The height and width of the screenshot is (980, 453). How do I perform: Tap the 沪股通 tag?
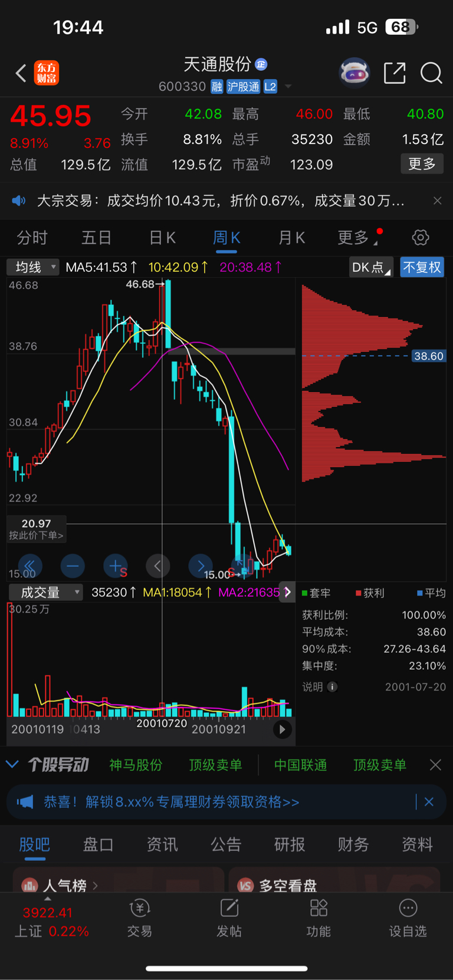click(x=243, y=87)
